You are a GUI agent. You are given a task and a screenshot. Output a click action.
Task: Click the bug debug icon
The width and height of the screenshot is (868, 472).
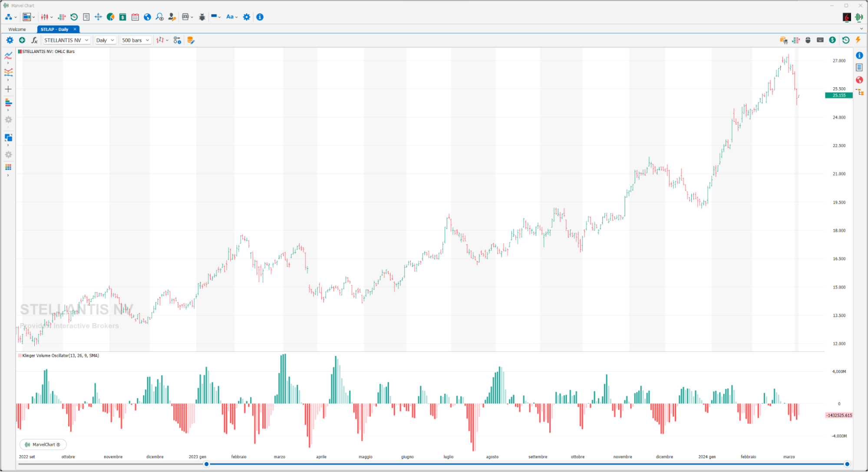click(202, 17)
